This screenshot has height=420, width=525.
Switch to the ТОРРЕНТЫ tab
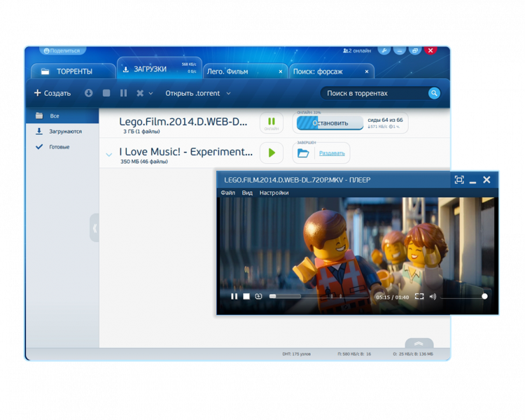pyautogui.click(x=73, y=71)
